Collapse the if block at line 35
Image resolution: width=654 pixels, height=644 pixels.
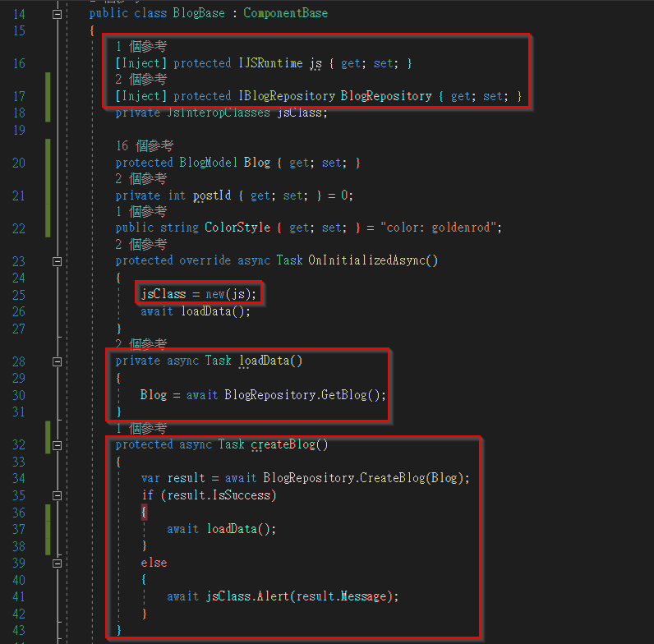58,495
